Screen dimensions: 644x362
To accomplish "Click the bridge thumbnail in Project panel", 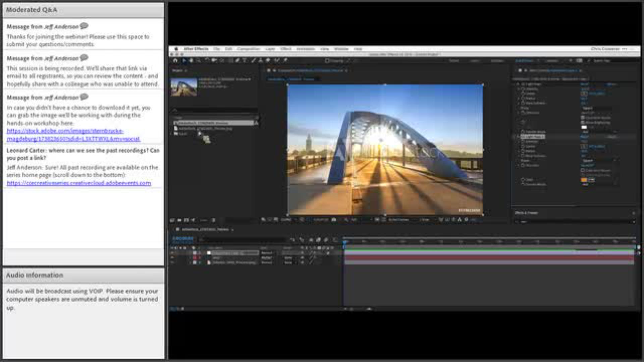I will (184, 87).
